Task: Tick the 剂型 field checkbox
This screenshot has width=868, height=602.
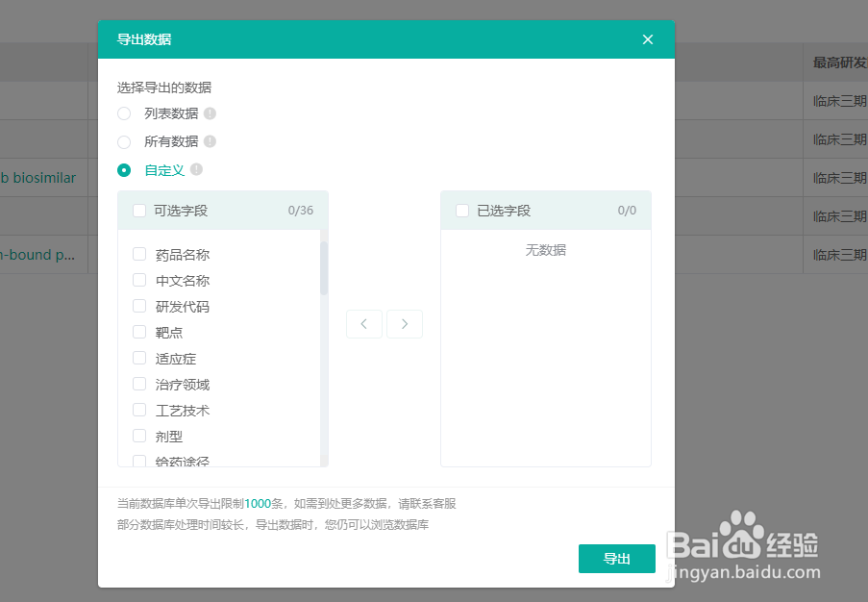Action: pyautogui.click(x=139, y=436)
